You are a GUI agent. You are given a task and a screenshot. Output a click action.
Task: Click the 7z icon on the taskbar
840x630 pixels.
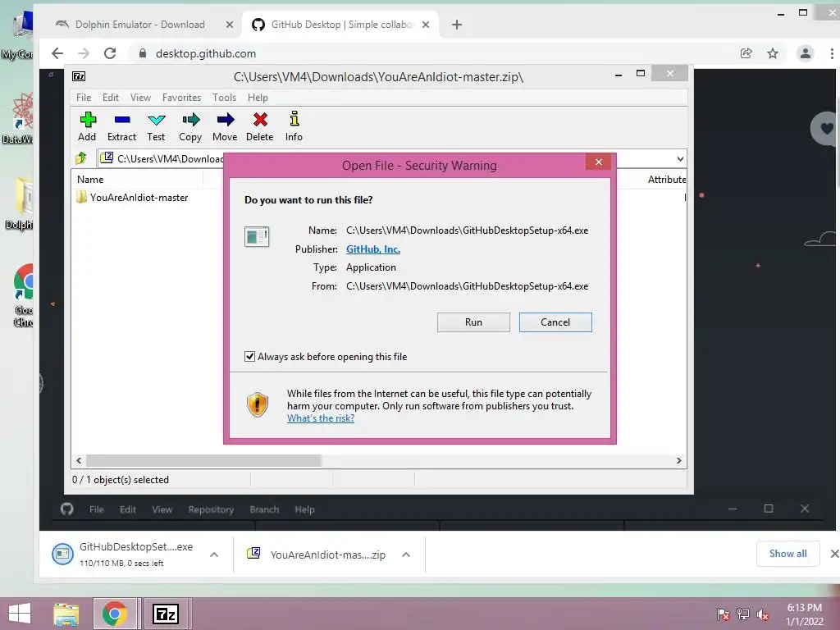166,614
